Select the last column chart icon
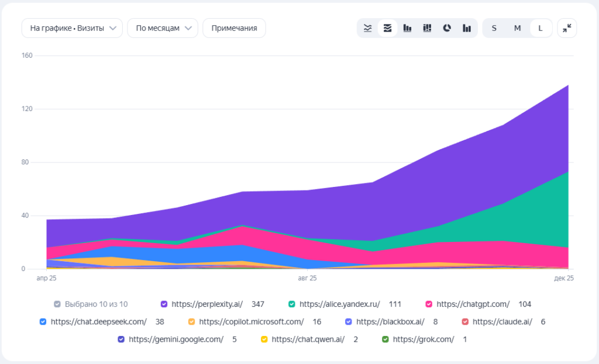The width and height of the screenshot is (599, 364). [x=467, y=28]
